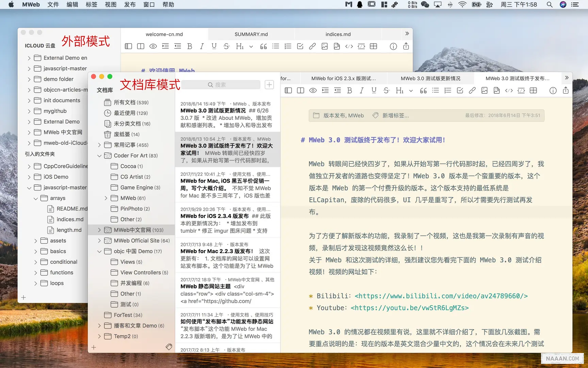This screenshot has height=368, width=588.
Task: Open heading level dropdown in front window
Action: pyautogui.click(x=411, y=91)
